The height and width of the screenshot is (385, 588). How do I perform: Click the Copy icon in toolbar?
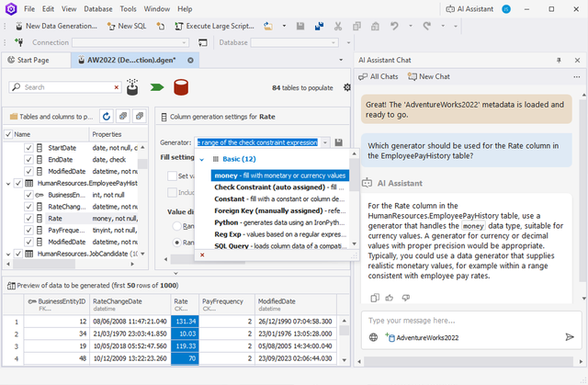[x=356, y=26]
